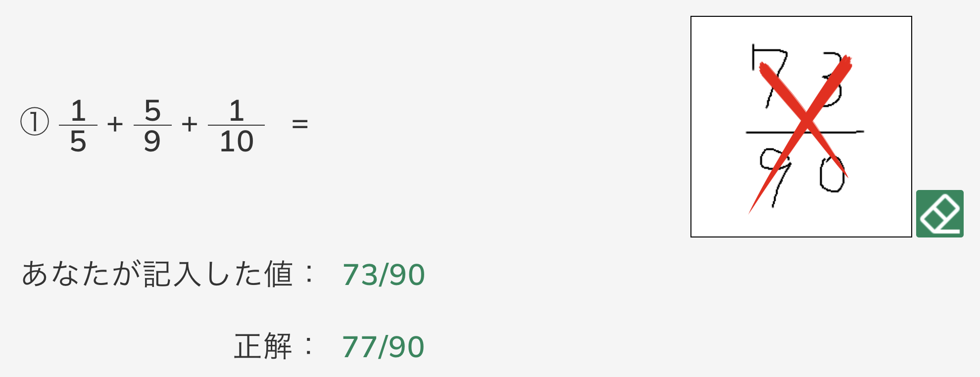Click the handwritten digit 9 in denominator
The image size is (980, 377).
[x=775, y=178]
